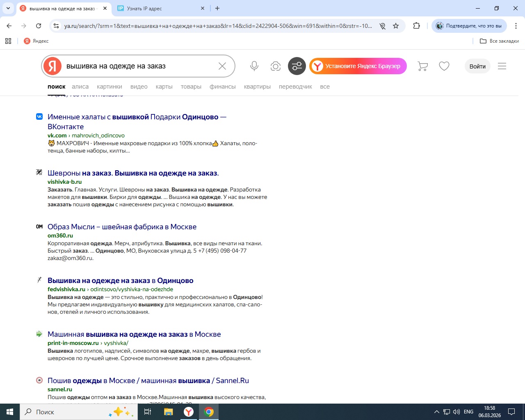Click the browser address bar URL
Screen dimensions: 525x420
coord(218,26)
